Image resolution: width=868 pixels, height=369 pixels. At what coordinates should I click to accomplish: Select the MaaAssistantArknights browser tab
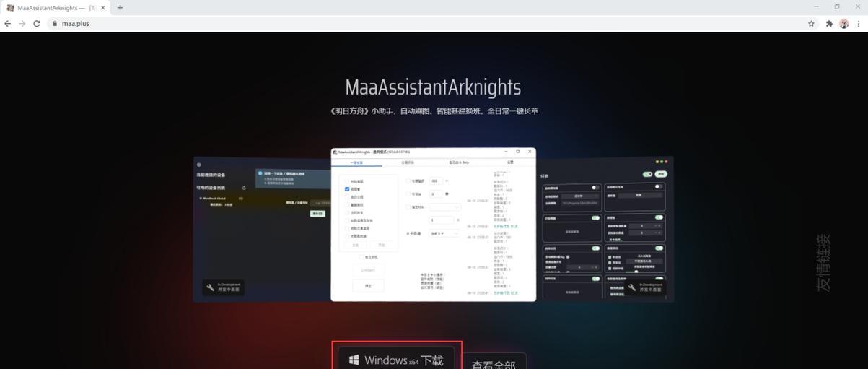tap(56, 7)
